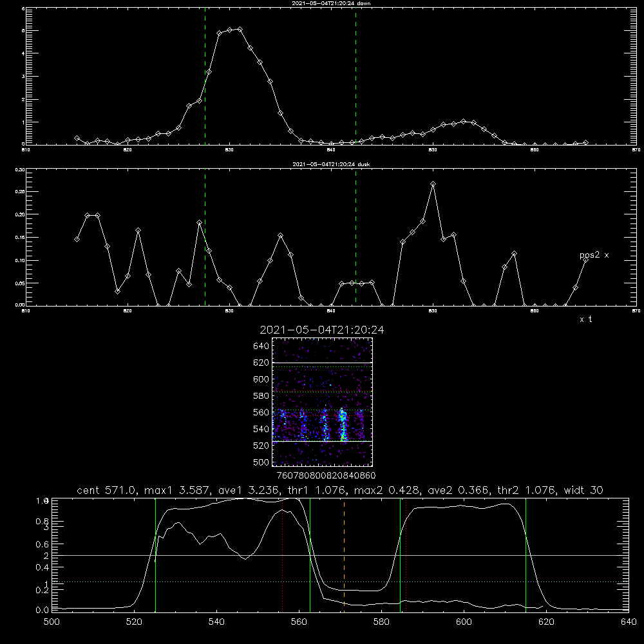The height and width of the screenshot is (644, 644).
Task: Click bottom plot x-axis label '600'
Action: pyautogui.click(x=464, y=622)
